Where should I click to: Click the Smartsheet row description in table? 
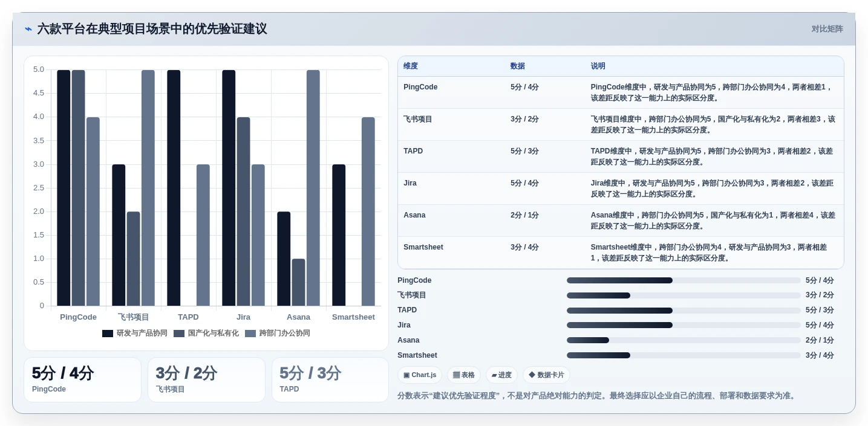coord(710,253)
